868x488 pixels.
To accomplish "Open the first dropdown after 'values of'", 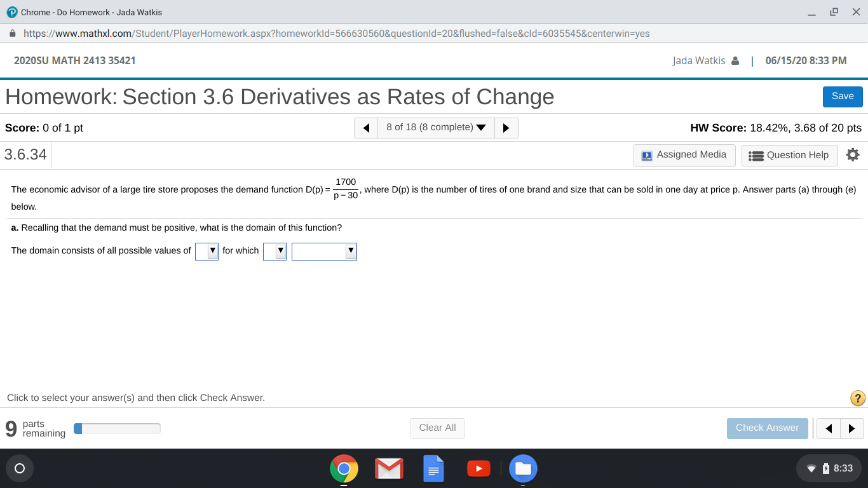I will point(207,251).
